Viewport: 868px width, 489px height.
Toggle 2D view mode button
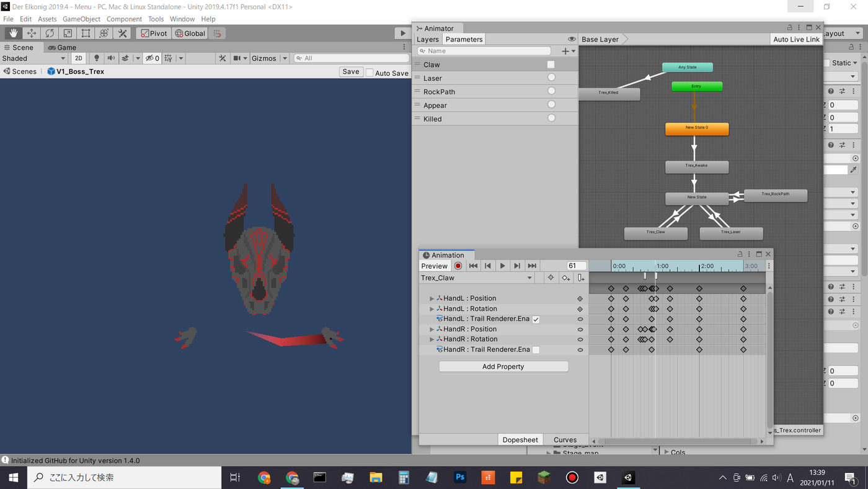pos(78,58)
